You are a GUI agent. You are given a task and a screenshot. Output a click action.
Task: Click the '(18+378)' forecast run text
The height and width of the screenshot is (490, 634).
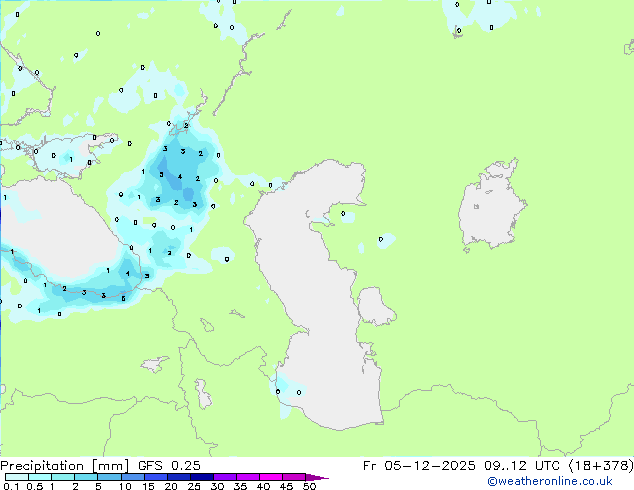click(x=601, y=466)
